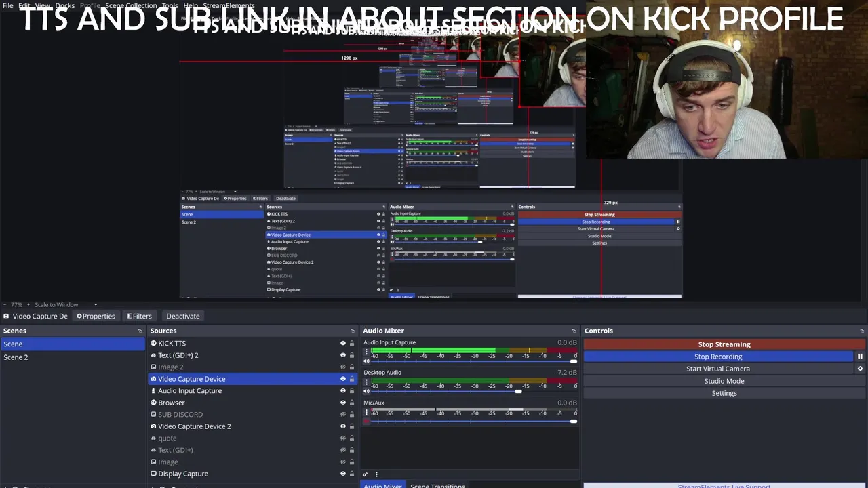
Task: Hide the Browser source
Action: [x=342, y=403]
